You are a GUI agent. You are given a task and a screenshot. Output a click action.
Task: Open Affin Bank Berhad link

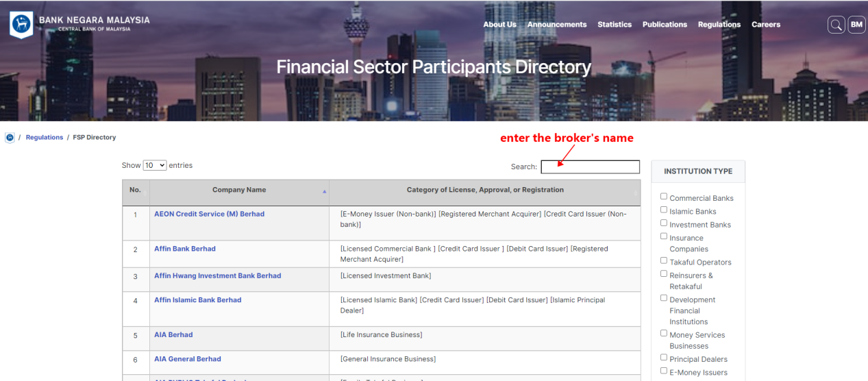click(185, 249)
